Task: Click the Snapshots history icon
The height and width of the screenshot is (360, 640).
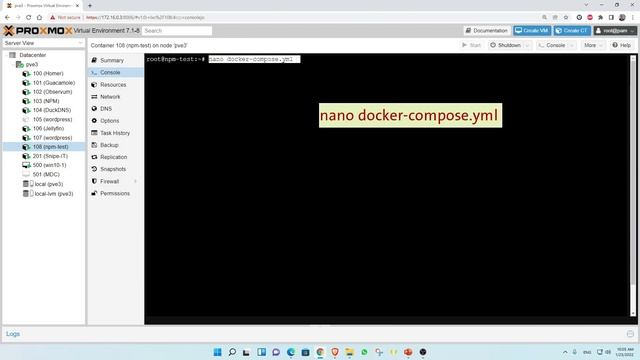Action: pos(94,169)
